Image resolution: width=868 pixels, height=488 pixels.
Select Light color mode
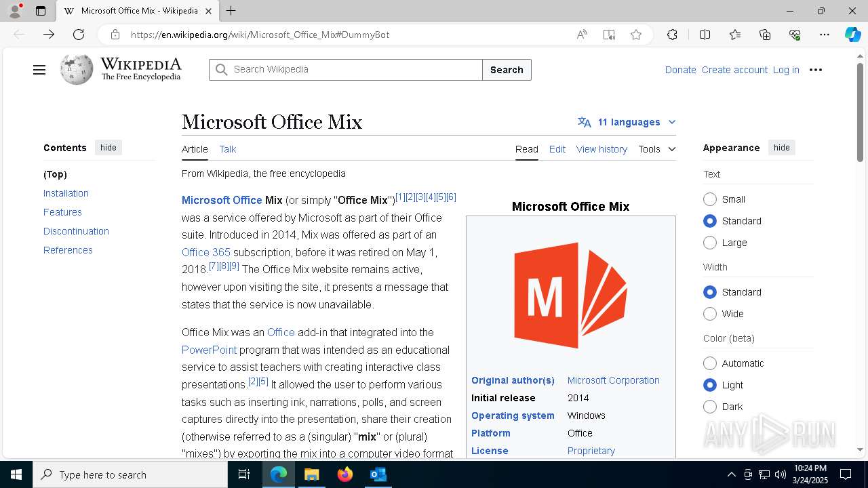pos(710,385)
